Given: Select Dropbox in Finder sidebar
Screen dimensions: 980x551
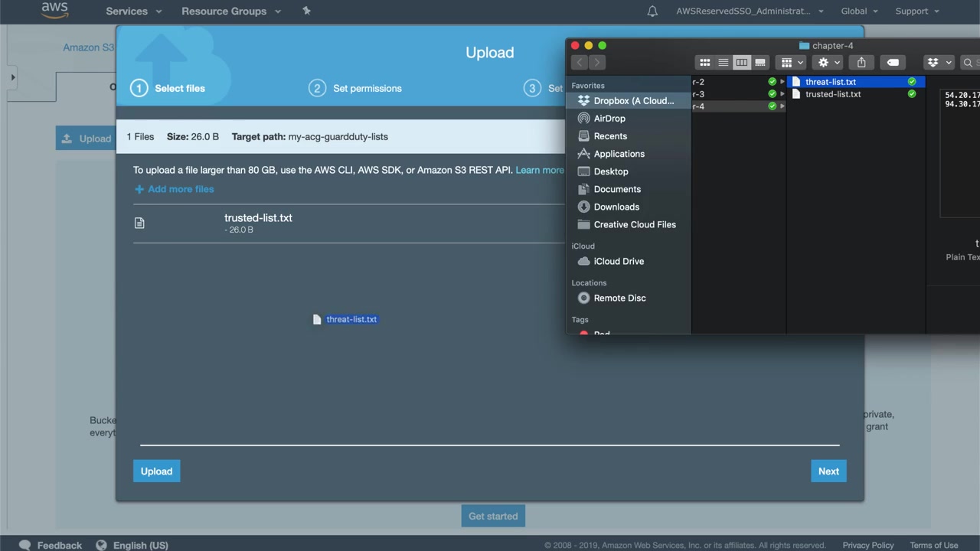Looking at the screenshot, I should pos(628,101).
